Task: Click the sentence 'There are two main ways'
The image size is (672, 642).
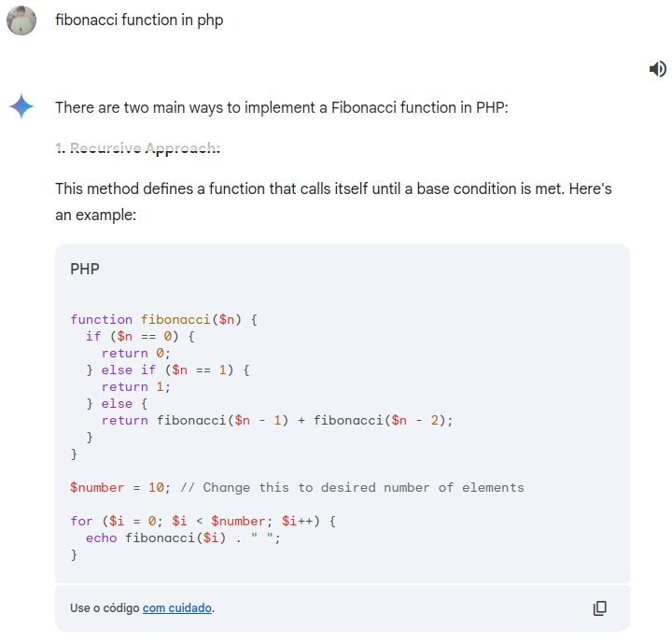Action: click(282, 107)
